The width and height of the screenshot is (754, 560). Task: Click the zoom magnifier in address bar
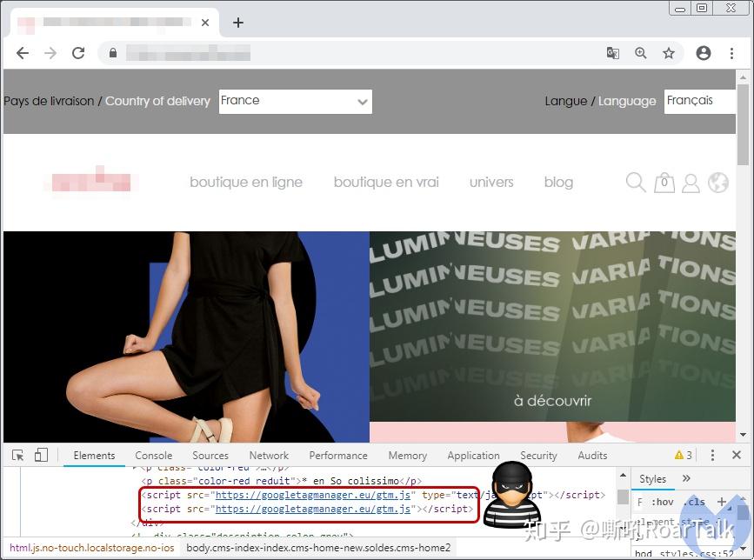(x=641, y=53)
